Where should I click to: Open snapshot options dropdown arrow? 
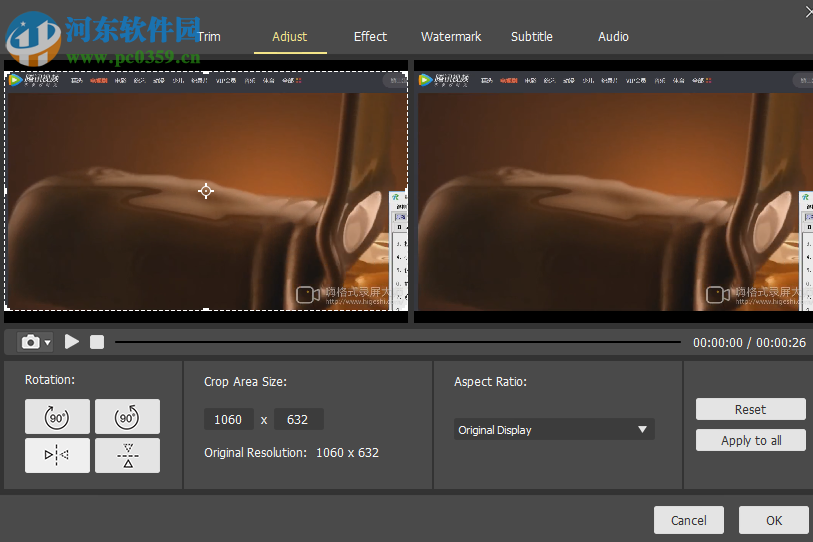click(x=48, y=343)
